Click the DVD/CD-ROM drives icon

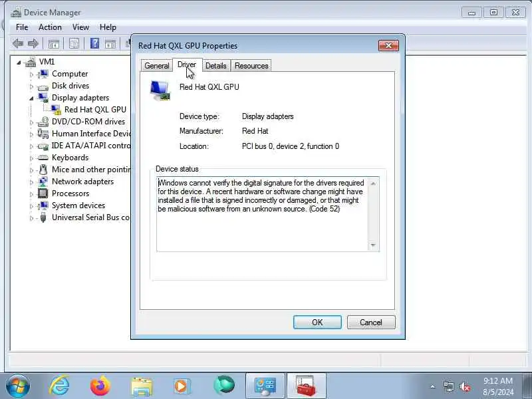(43, 122)
